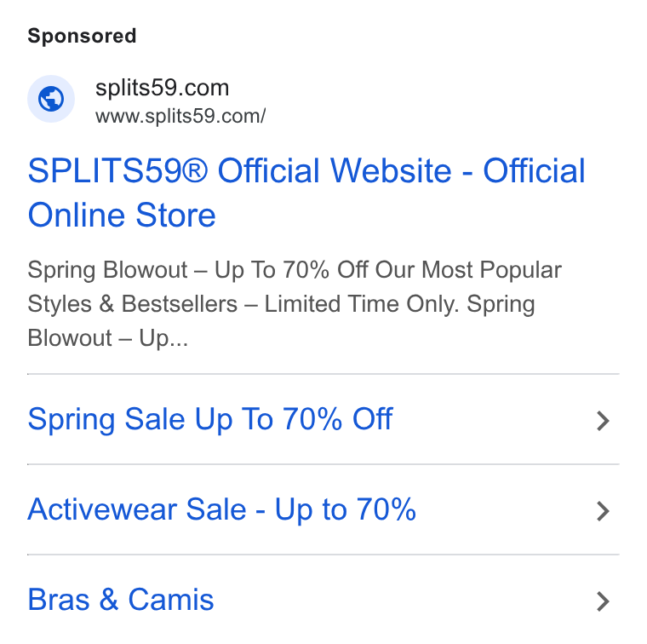The image size is (647, 644).
Task: Tap the arrow icon beside Activewear Sale
Action: tap(603, 511)
